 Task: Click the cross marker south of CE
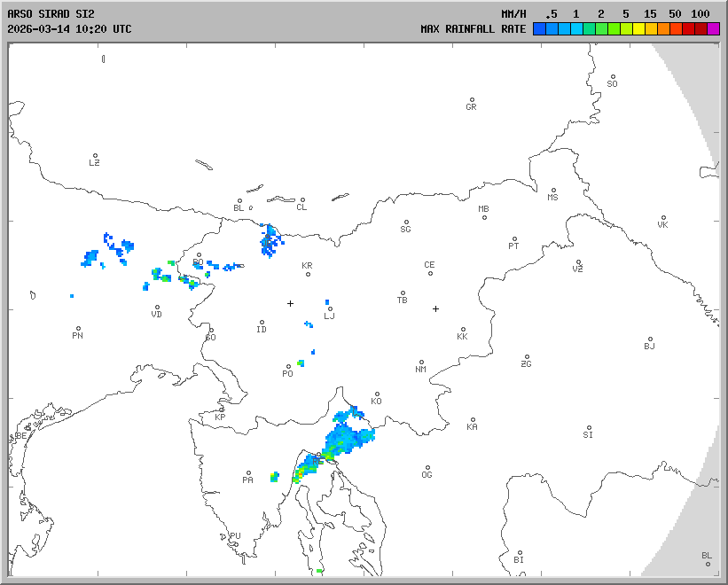435,308
